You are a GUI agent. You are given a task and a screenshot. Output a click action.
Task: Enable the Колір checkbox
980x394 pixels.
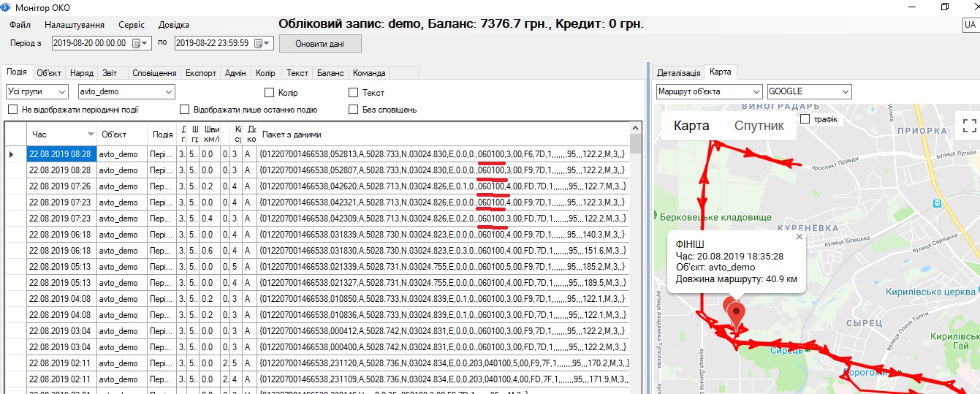[x=269, y=93]
